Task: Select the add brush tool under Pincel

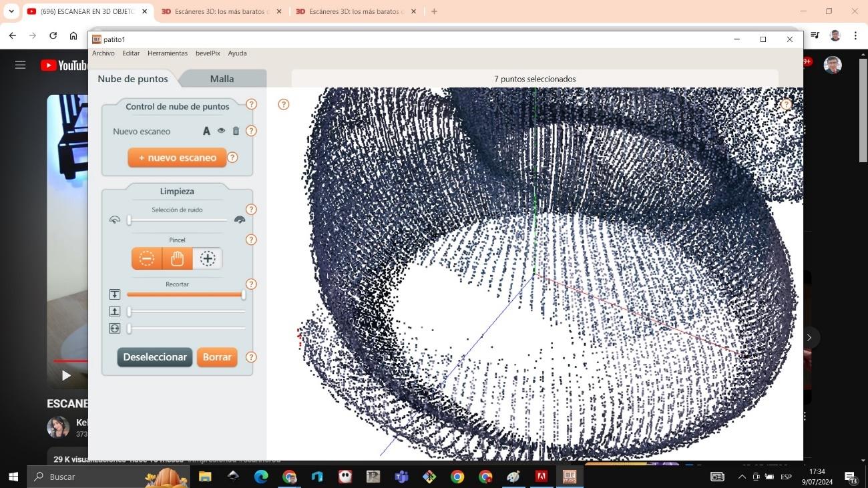Action: point(208,258)
